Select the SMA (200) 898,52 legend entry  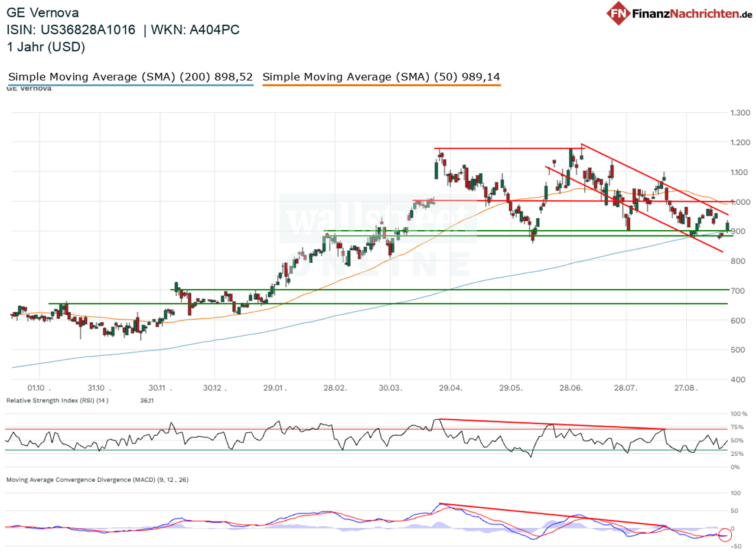pos(131,77)
